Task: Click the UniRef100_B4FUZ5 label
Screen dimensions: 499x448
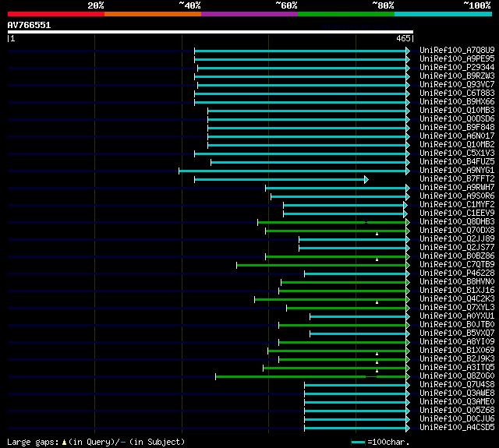Action: (x=457, y=162)
